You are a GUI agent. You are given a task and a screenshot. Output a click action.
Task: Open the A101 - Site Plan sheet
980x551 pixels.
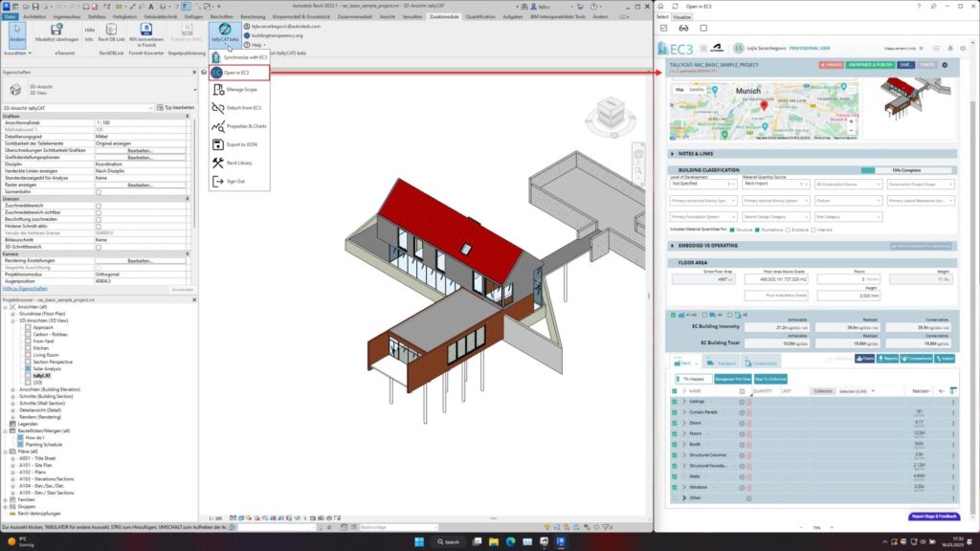pyautogui.click(x=35, y=465)
